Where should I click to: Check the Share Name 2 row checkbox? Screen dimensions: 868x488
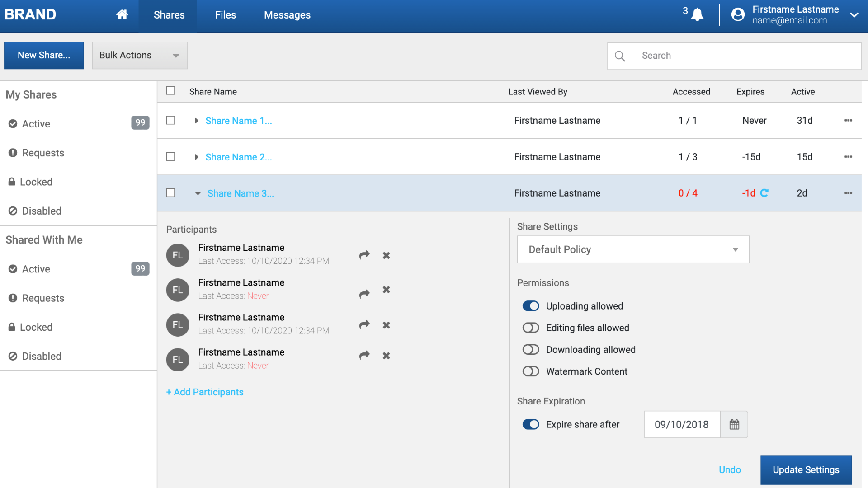(x=170, y=157)
